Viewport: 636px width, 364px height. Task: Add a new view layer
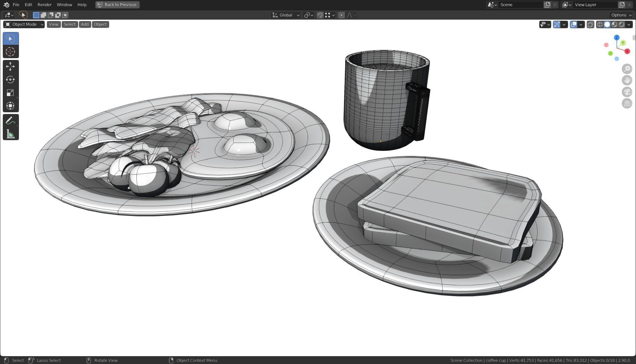[x=622, y=5]
